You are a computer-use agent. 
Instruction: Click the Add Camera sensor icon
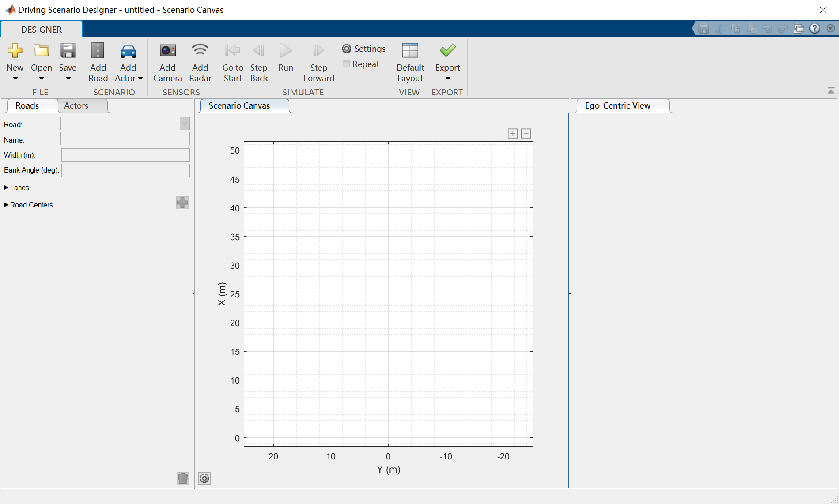(167, 51)
